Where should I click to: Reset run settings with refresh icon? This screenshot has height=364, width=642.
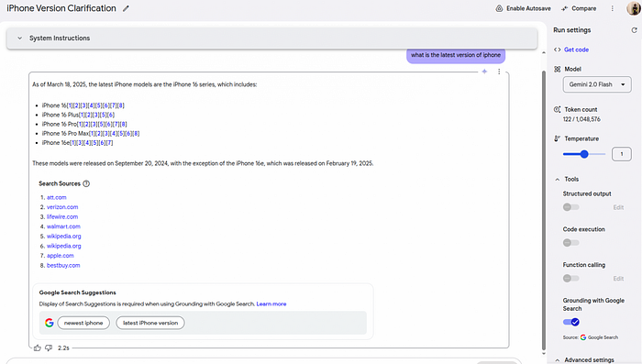[x=635, y=30]
